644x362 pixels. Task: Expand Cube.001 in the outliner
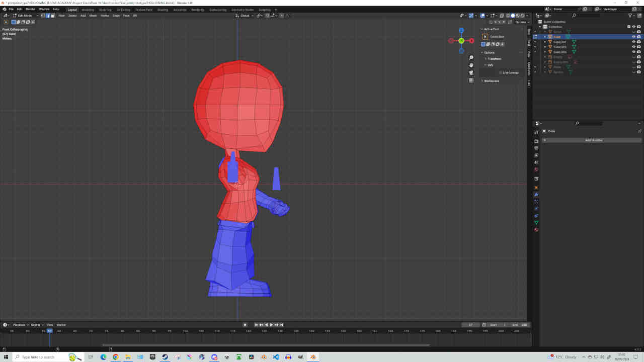[545, 42]
